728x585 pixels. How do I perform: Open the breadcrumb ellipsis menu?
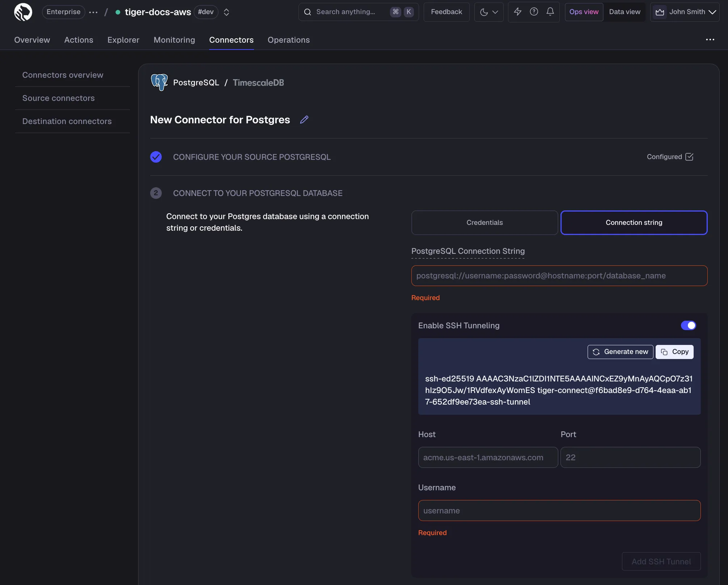(x=93, y=12)
